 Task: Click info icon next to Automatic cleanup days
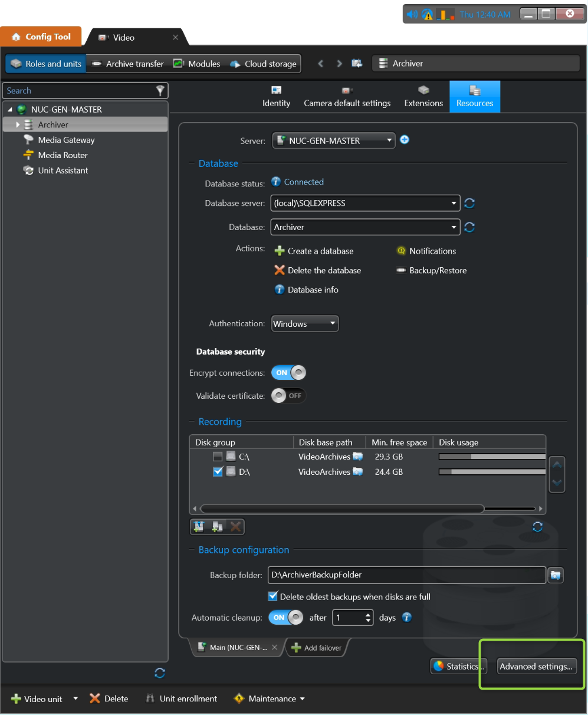(x=407, y=618)
